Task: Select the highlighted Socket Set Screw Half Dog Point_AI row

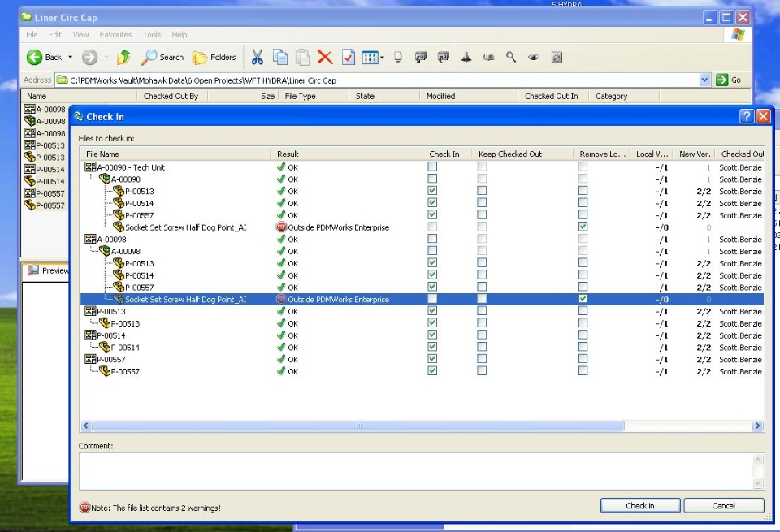Action: (422, 300)
